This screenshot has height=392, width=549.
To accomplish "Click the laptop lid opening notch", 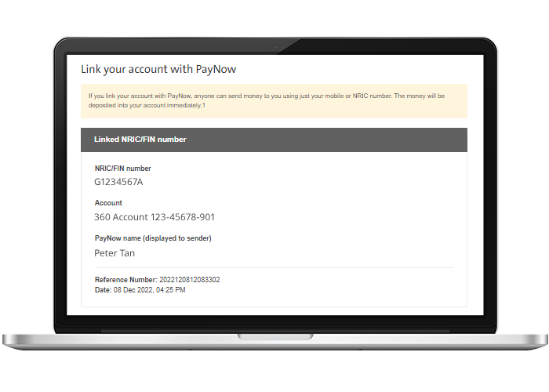I will click(275, 336).
